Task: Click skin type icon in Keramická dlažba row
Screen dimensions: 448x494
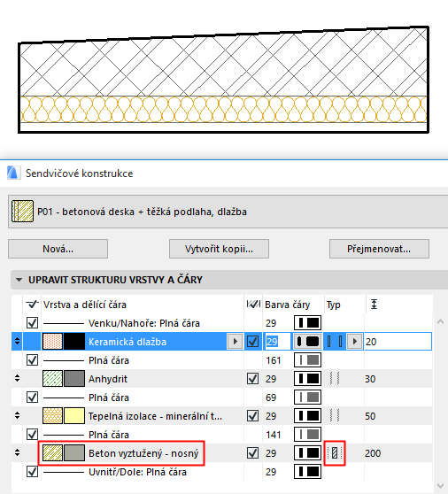Action: (x=335, y=342)
